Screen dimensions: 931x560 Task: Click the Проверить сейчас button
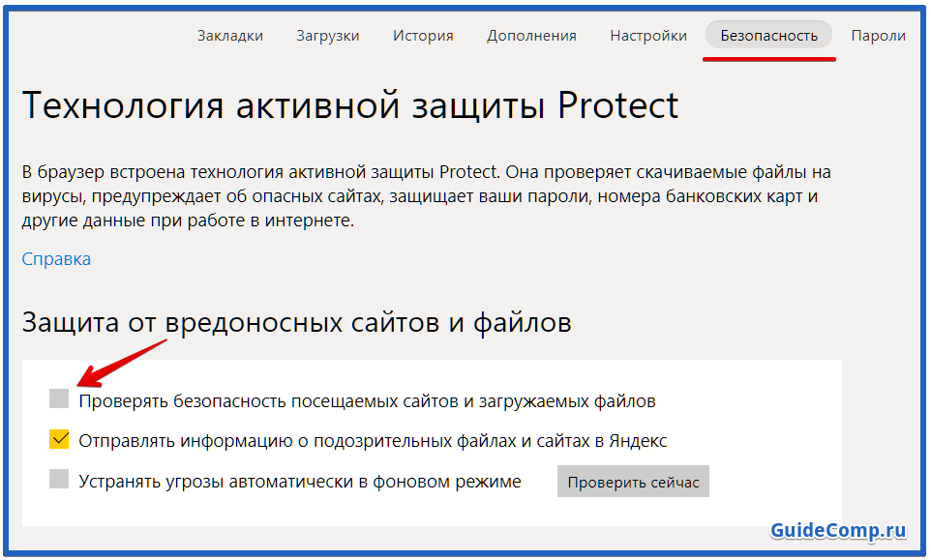(633, 482)
